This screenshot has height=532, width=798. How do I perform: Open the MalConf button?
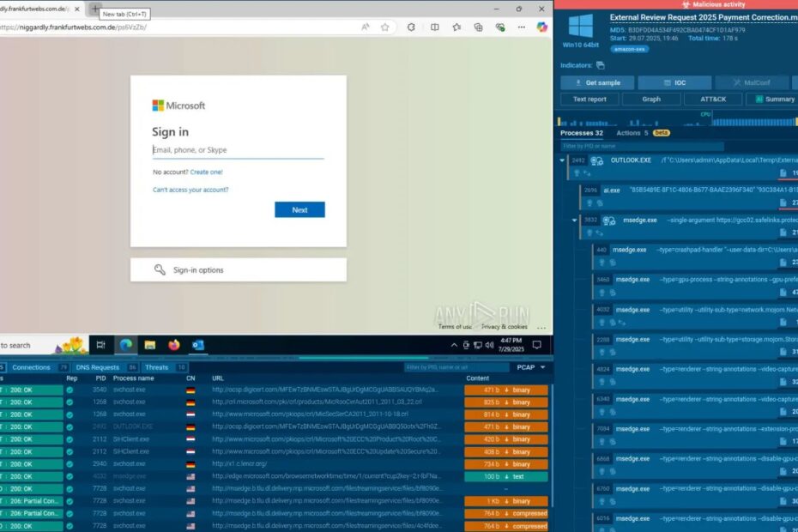752,82
